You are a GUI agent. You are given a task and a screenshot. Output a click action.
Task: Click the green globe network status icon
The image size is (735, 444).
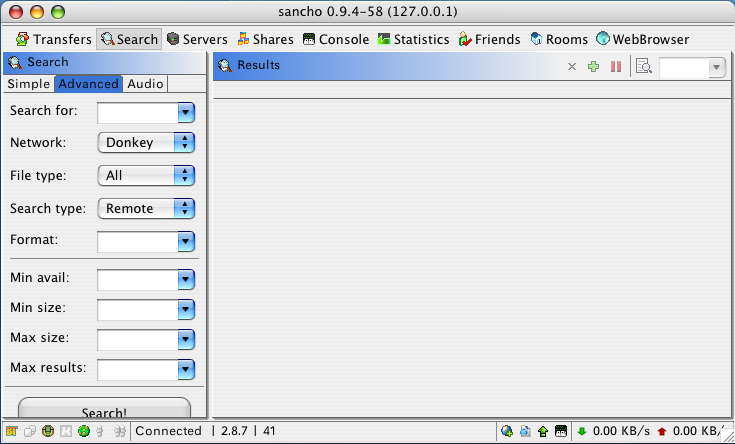(x=84, y=431)
